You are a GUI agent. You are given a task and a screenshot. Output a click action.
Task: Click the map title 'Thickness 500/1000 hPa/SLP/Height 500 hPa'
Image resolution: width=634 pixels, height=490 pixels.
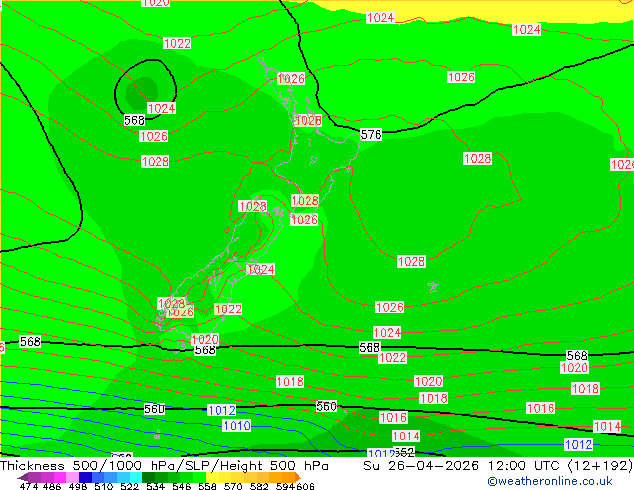(164, 466)
